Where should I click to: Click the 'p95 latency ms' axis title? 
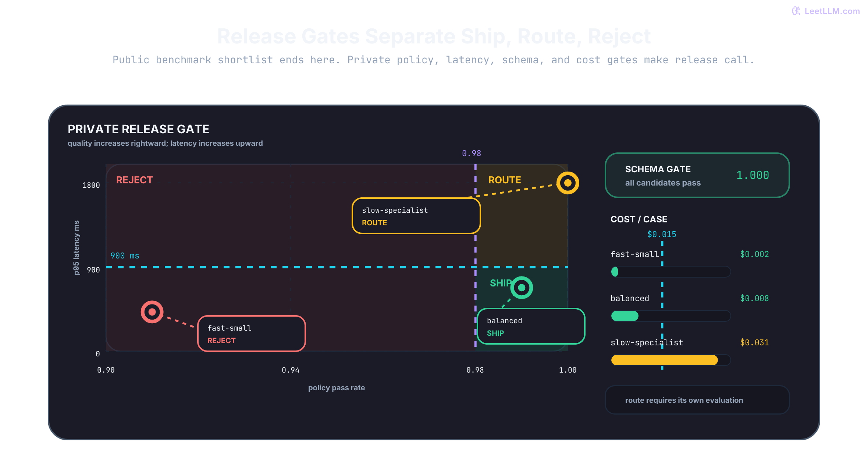click(76, 248)
